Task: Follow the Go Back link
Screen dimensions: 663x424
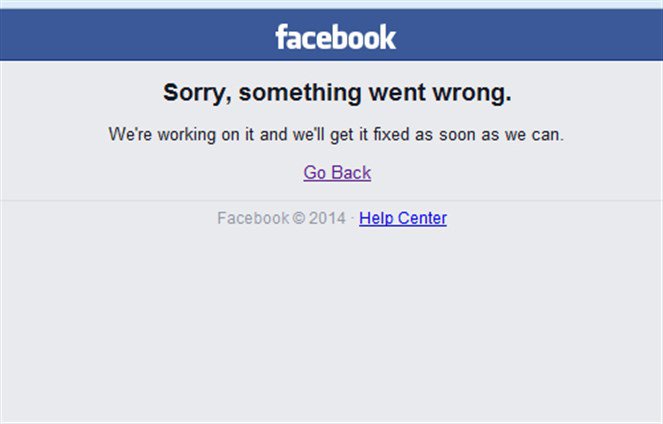Action: (x=337, y=173)
